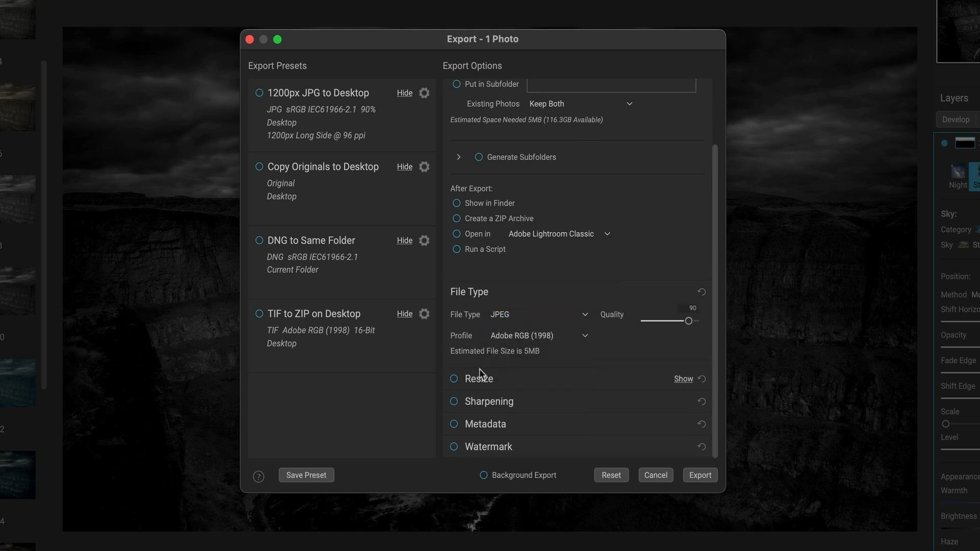Click the Save Preset button
The height and width of the screenshot is (551, 980).
click(306, 475)
